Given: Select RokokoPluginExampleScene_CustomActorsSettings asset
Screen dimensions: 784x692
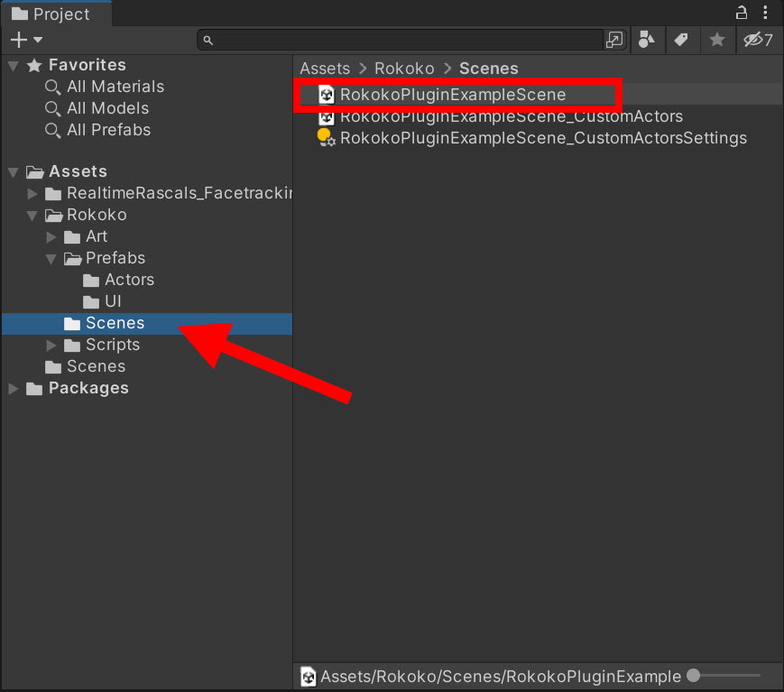Looking at the screenshot, I should (x=543, y=139).
